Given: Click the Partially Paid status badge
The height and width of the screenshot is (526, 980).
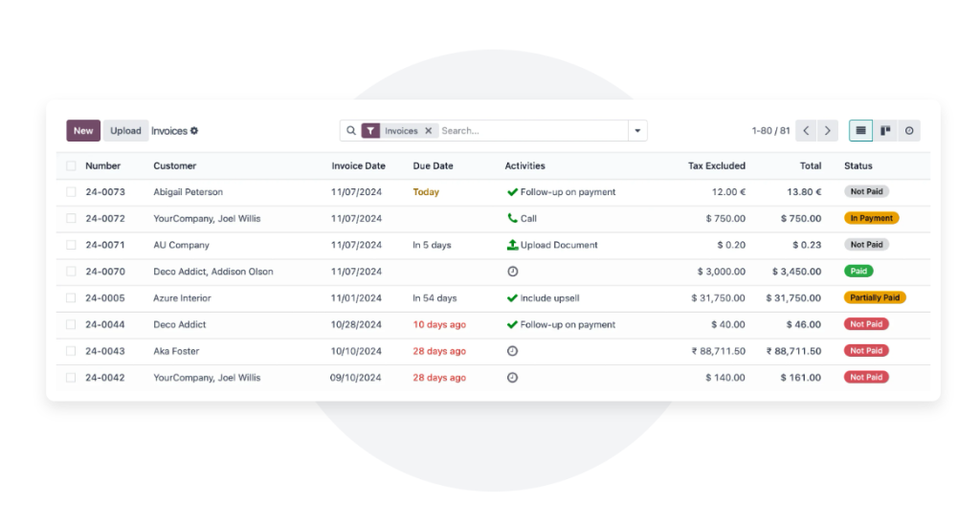Looking at the screenshot, I should (x=875, y=298).
